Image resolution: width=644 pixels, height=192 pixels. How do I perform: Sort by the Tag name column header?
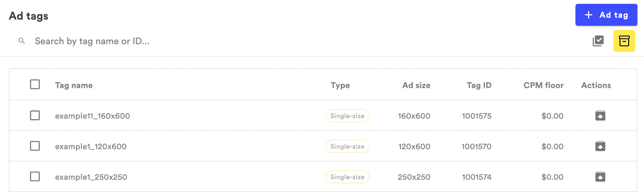[x=74, y=85]
